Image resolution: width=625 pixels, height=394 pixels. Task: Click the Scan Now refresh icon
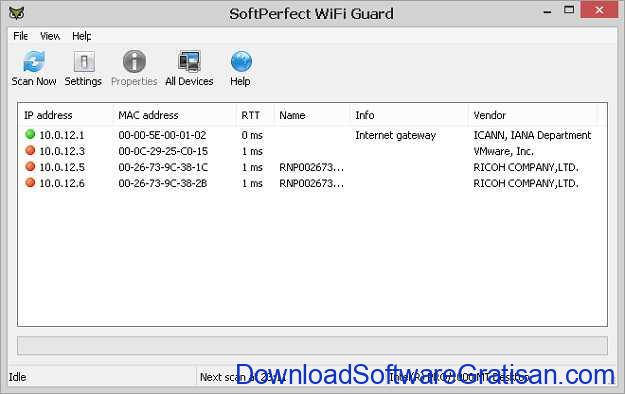click(x=34, y=61)
